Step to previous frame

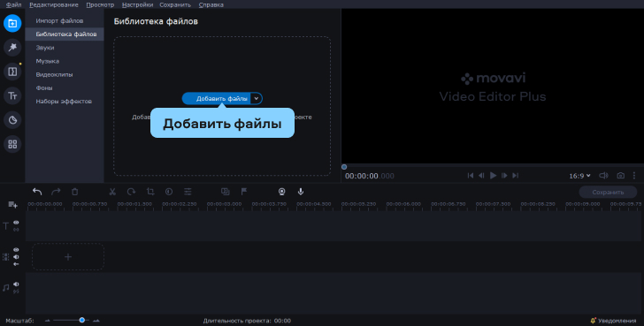[x=481, y=176]
